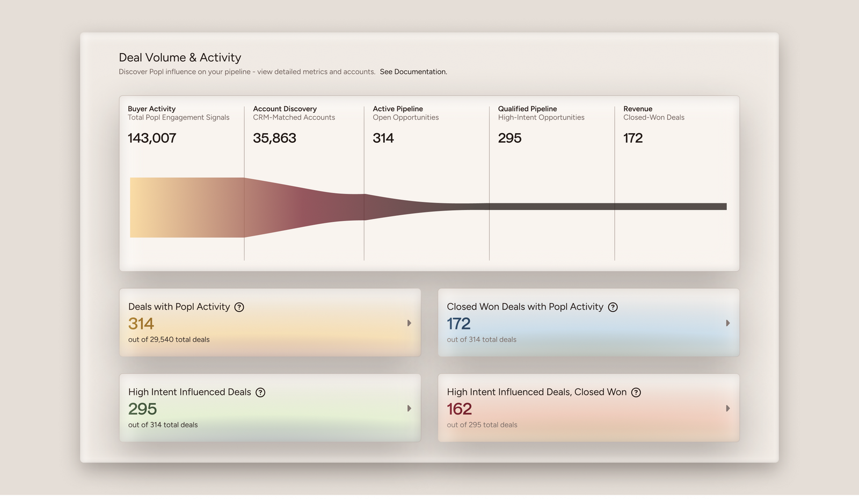Click the thin Revenue funnel bar segment
Image resolution: width=859 pixels, height=504 pixels.
click(671, 207)
